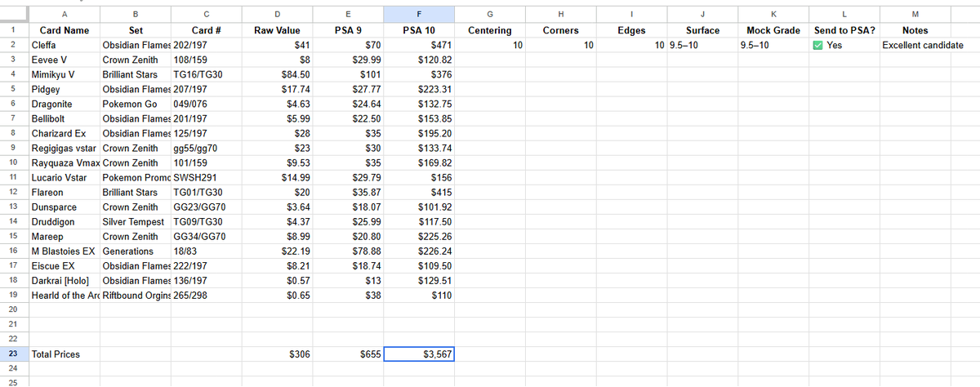Screen dimensions: 980x387
Task: Click the '$22.19' raw value cell
Action: click(x=278, y=251)
